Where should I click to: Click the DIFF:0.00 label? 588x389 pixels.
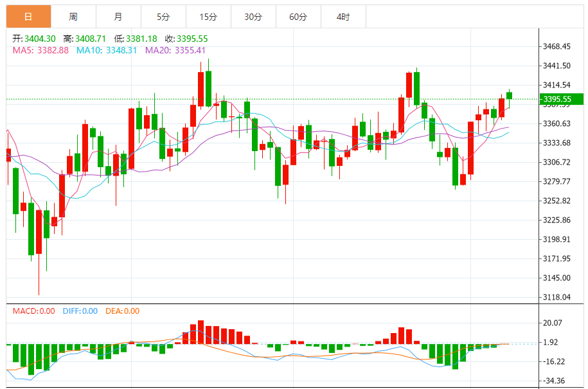(80, 311)
